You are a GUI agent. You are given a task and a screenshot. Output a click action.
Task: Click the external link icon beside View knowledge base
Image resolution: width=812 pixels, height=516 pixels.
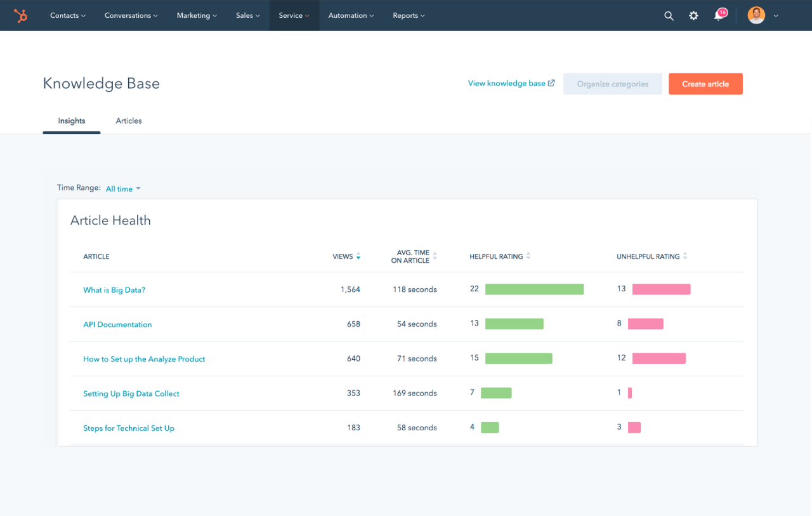click(550, 83)
